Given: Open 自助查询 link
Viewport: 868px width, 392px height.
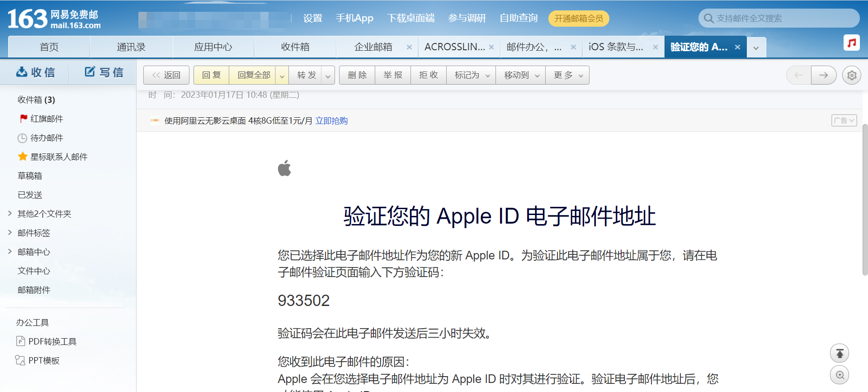Looking at the screenshot, I should (519, 18).
